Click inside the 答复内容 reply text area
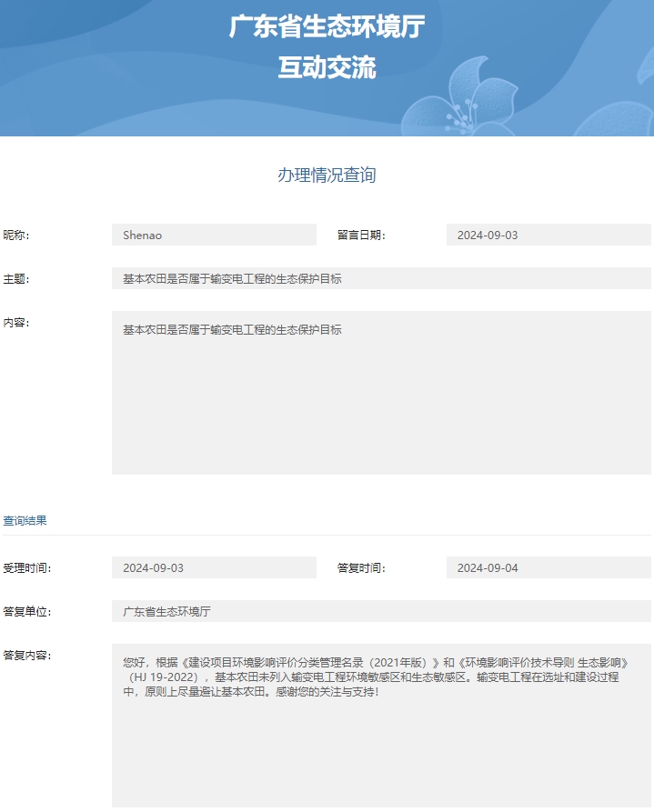The width and height of the screenshot is (654, 812). click(x=381, y=727)
